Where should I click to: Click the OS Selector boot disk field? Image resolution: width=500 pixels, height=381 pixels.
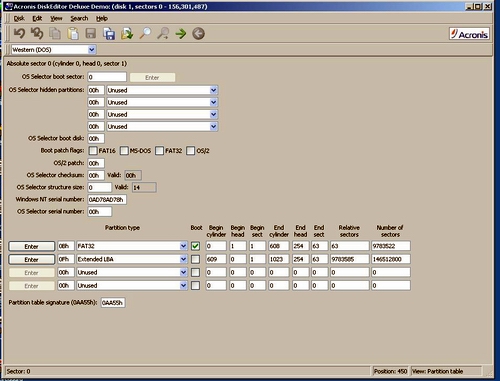coord(96,139)
